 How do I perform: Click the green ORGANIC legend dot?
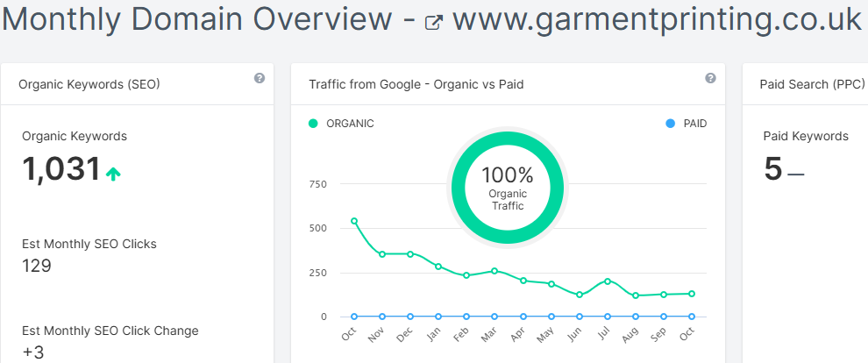(313, 124)
